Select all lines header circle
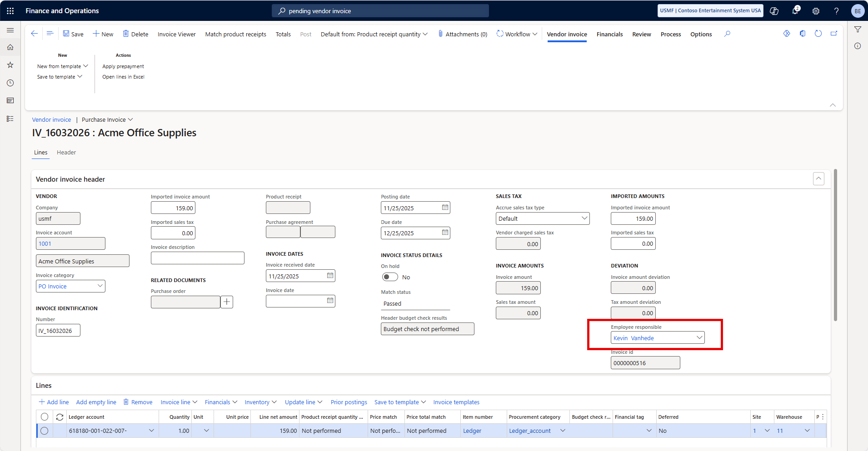 [45, 417]
